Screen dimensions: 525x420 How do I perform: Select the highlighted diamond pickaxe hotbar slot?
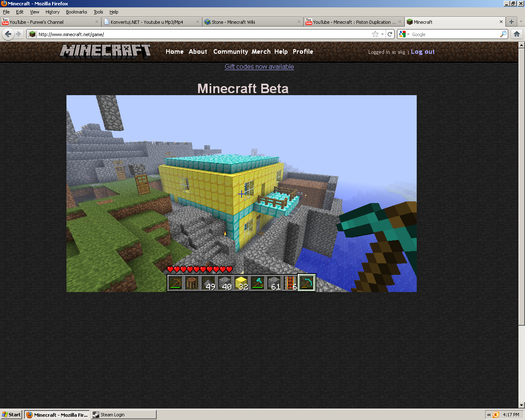click(307, 283)
